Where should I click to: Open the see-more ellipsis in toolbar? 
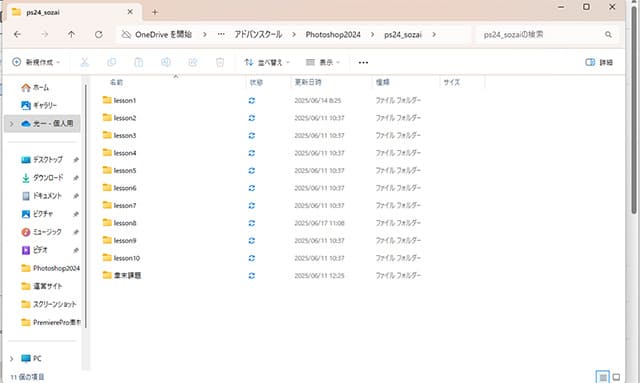(x=363, y=62)
